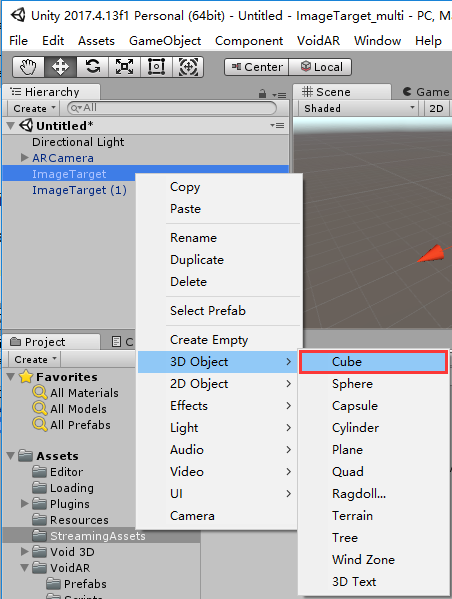452x599 pixels.
Task: Click the Hierarchy search field
Action: pyautogui.click(x=172, y=108)
